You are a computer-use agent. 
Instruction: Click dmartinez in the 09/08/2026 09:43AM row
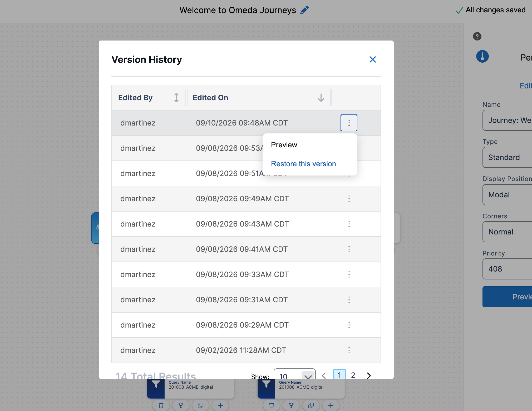pos(138,224)
